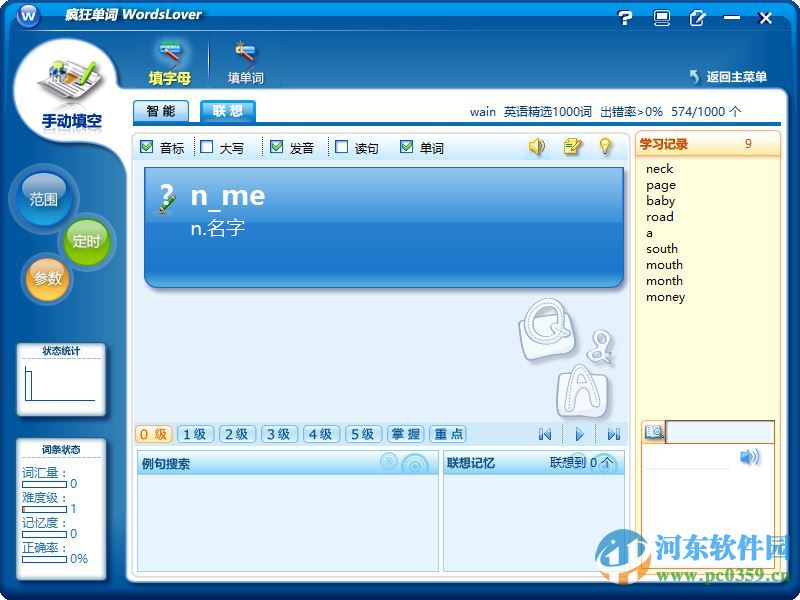Select the 填单词 mode icon
The width and height of the screenshot is (800, 600).
point(244,58)
